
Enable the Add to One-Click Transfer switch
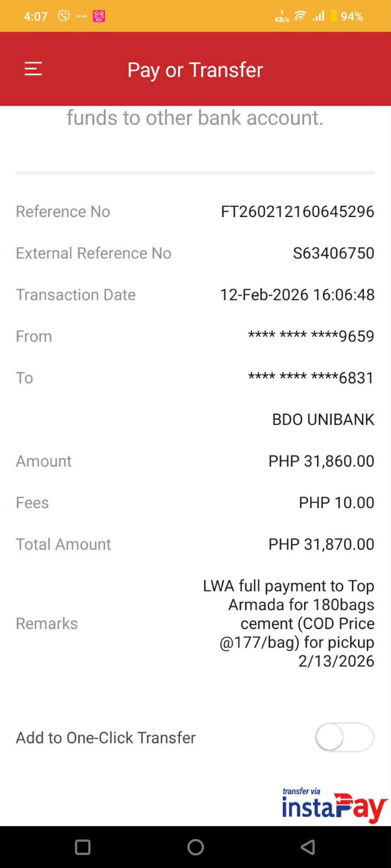coord(344,737)
